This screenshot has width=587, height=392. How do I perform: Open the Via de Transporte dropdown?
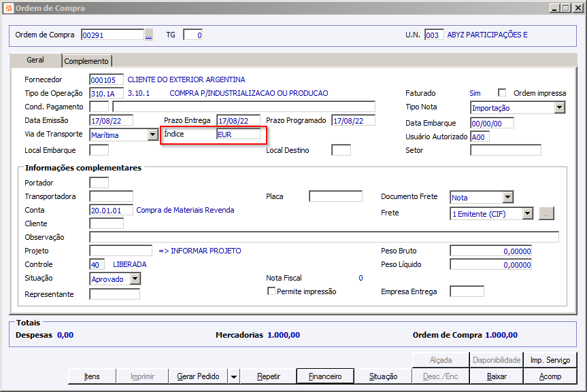pos(152,135)
